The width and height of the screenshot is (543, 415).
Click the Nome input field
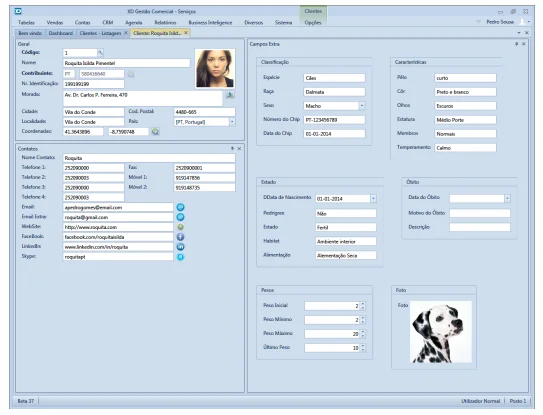126,63
